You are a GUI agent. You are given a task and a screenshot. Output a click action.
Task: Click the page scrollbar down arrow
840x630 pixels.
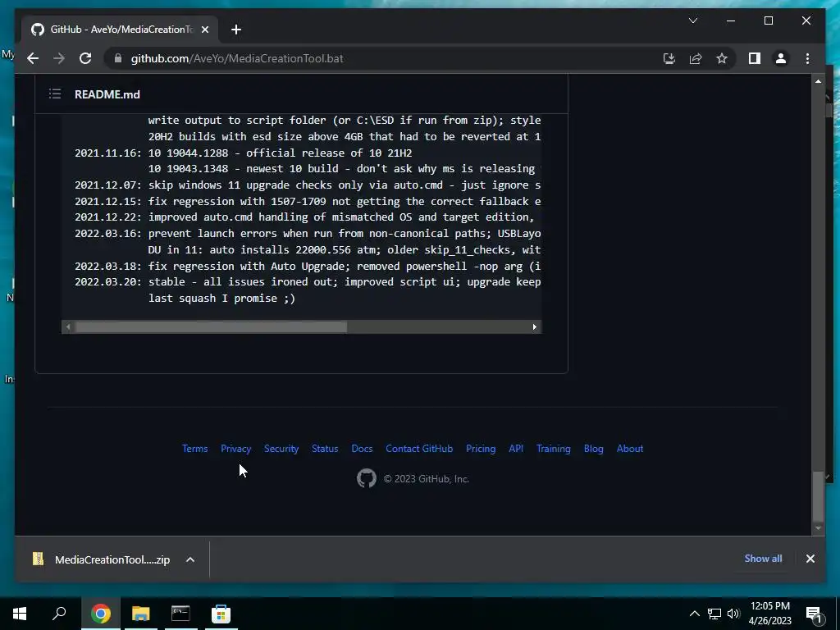[x=818, y=528]
